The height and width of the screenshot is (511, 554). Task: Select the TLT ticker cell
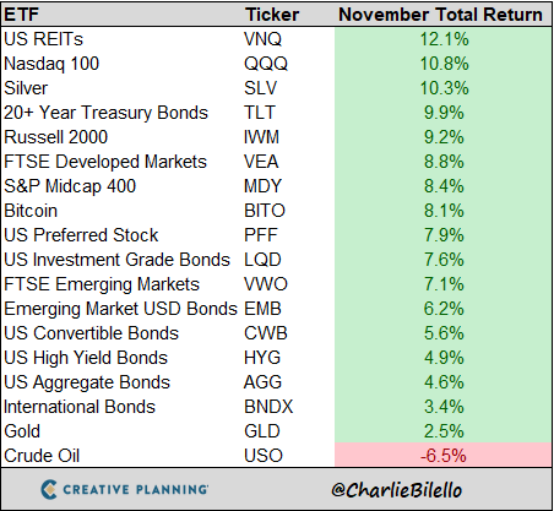pos(259,112)
